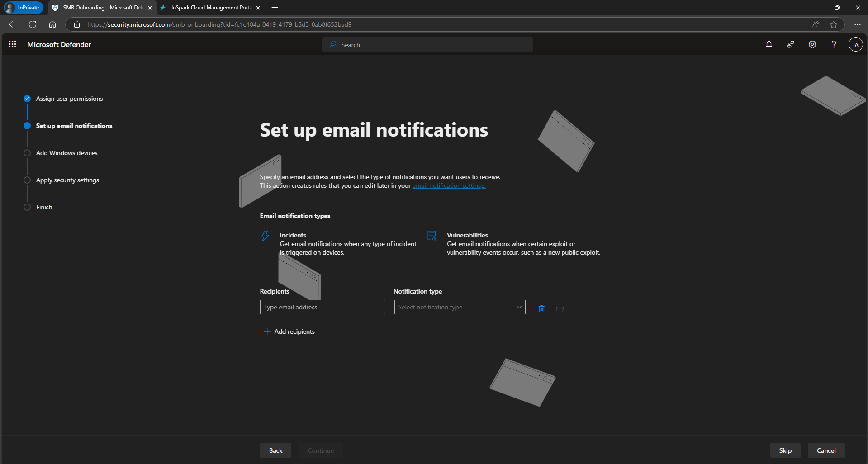This screenshot has height=464, width=868.
Task: Click the Recipients label
Action: click(275, 291)
